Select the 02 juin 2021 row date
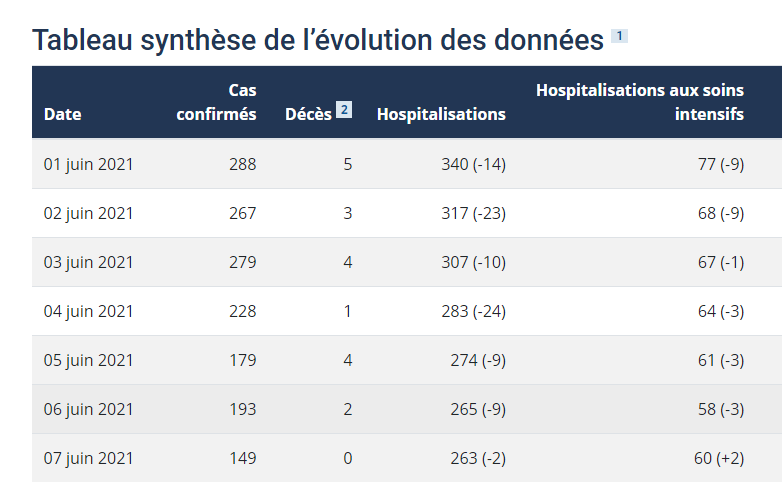 pos(88,213)
